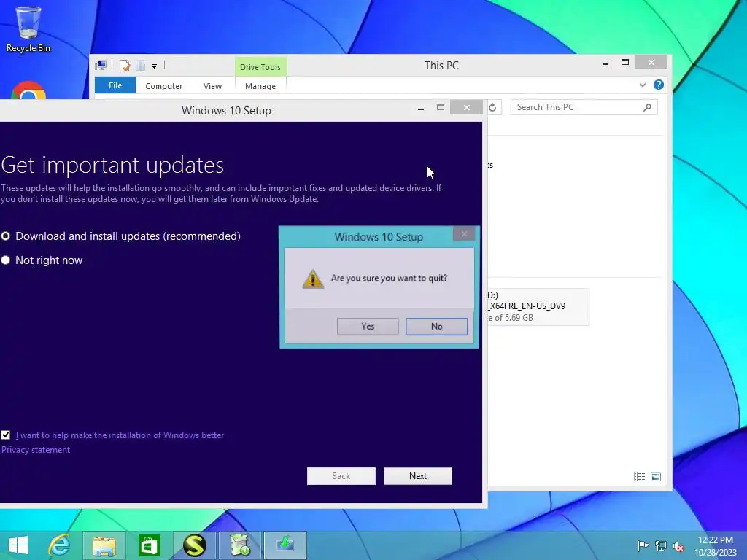
Task: Minimize the This PC window
Action: (x=605, y=63)
